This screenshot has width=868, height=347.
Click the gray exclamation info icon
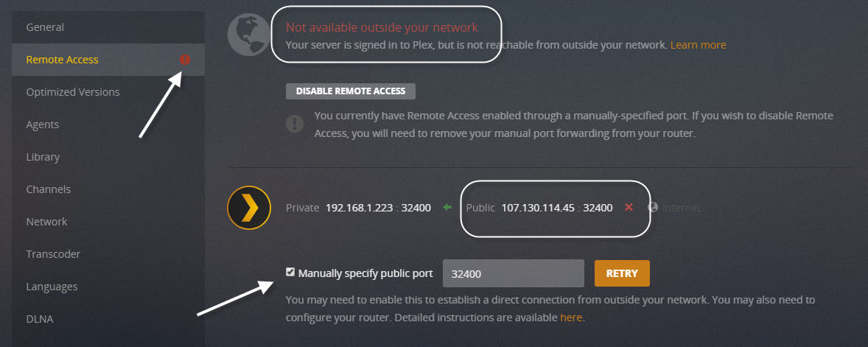(294, 123)
